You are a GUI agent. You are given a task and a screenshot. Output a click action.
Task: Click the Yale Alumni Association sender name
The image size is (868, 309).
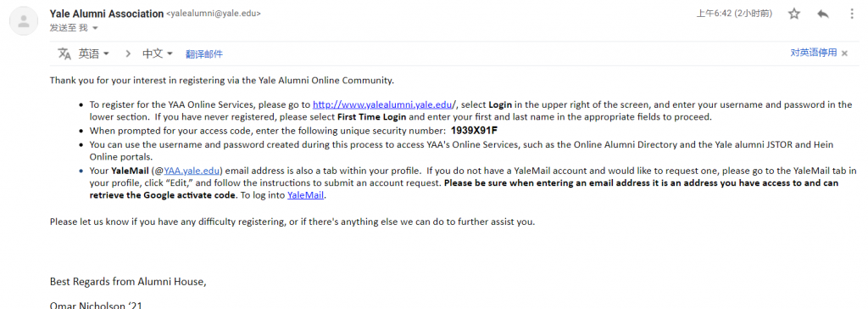106,14
